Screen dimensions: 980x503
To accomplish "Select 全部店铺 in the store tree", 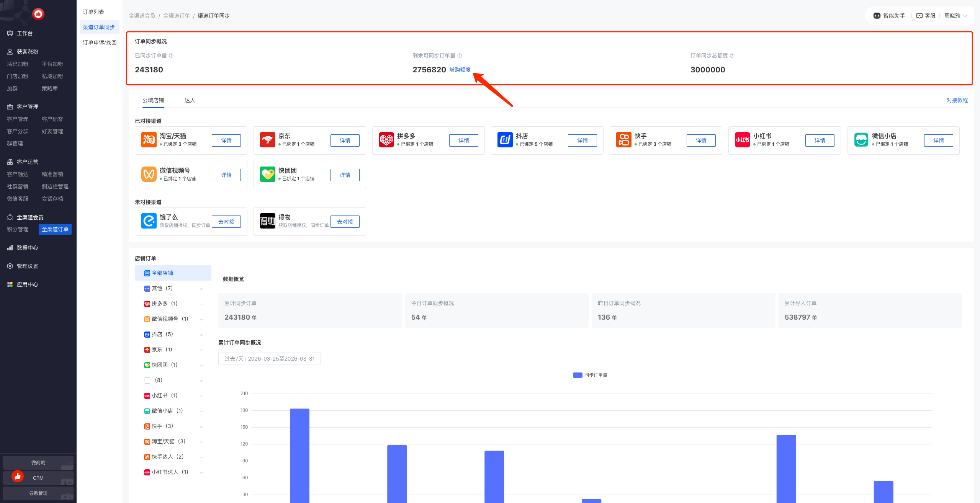I will pyautogui.click(x=162, y=273).
